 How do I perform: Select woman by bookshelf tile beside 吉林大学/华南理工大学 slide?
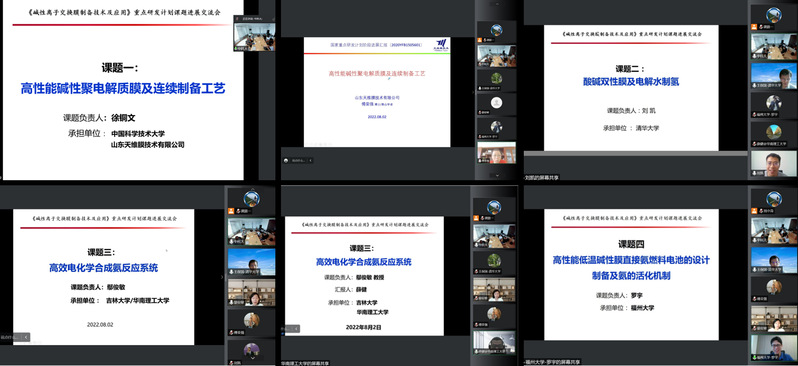[251, 292]
